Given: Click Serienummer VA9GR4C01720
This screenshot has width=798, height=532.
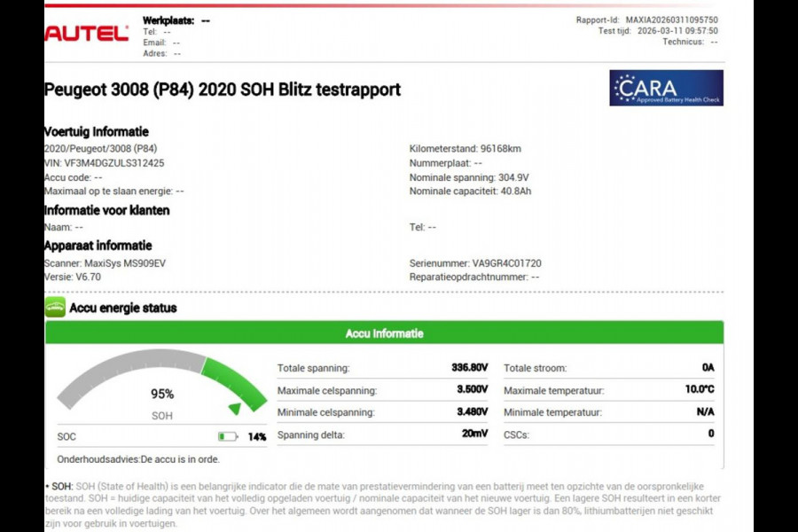Looking at the screenshot, I should tap(475, 263).
